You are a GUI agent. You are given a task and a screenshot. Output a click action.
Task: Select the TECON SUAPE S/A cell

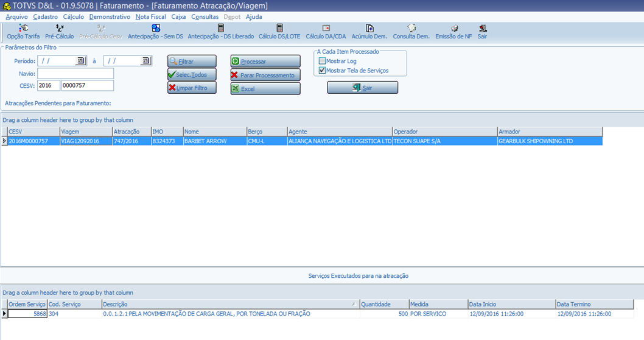click(445, 141)
